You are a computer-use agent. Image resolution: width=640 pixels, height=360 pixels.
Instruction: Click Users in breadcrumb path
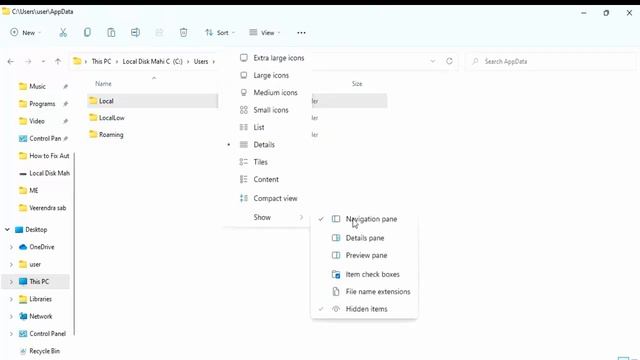pos(201,62)
